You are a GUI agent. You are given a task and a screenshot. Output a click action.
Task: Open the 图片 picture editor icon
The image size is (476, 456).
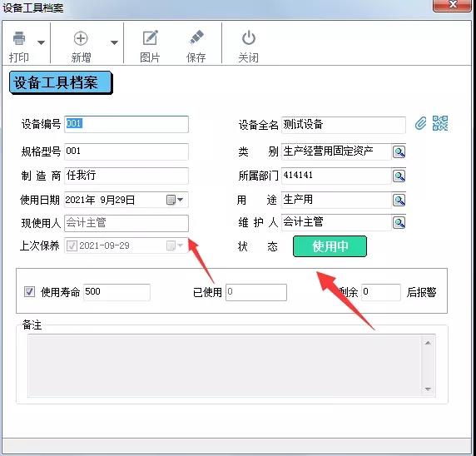click(x=151, y=38)
